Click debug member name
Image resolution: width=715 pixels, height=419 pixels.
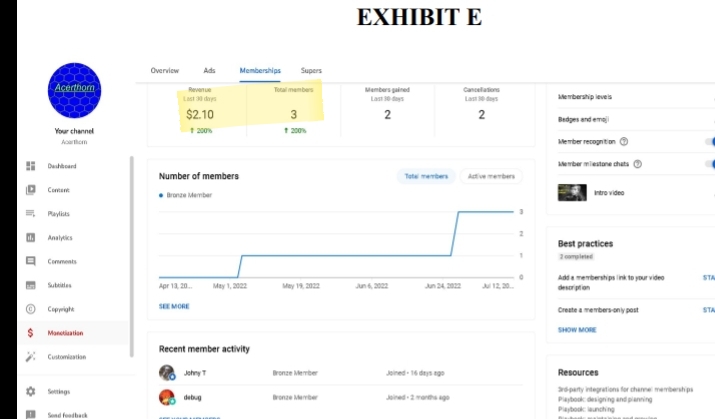[x=192, y=398]
